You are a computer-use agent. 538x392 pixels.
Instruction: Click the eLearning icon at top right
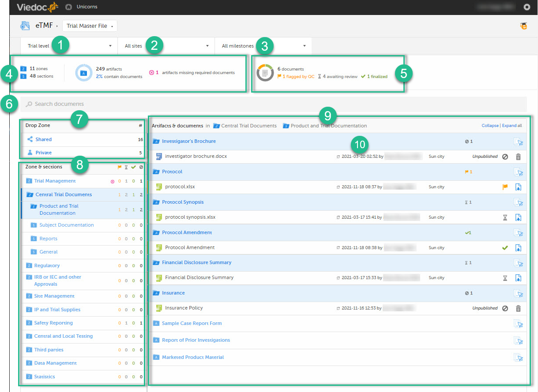[524, 26]
